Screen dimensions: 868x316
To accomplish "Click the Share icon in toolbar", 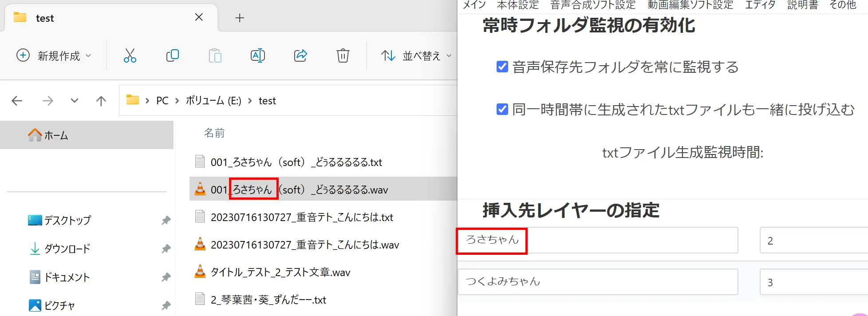I will click(300, 55).
